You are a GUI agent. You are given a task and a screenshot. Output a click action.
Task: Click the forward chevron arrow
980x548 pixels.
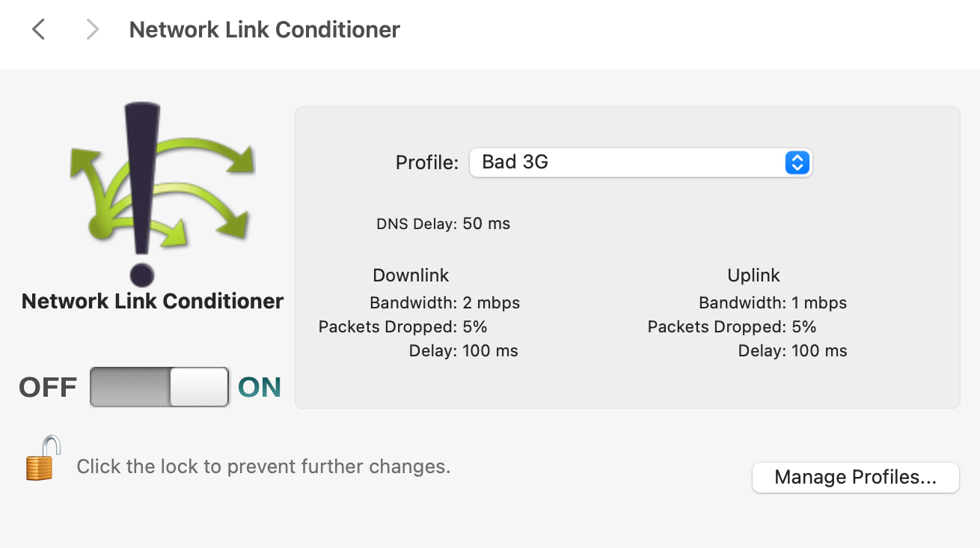coord(92,30)
